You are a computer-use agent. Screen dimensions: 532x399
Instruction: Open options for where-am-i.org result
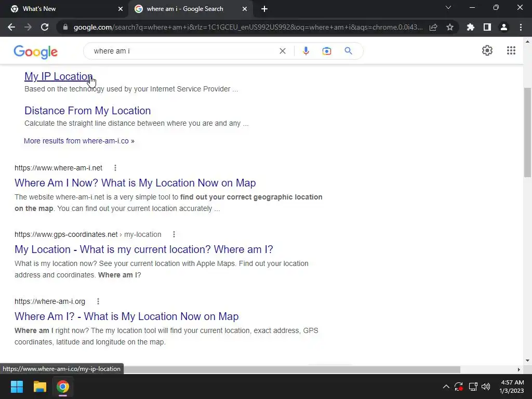point(98,301)
